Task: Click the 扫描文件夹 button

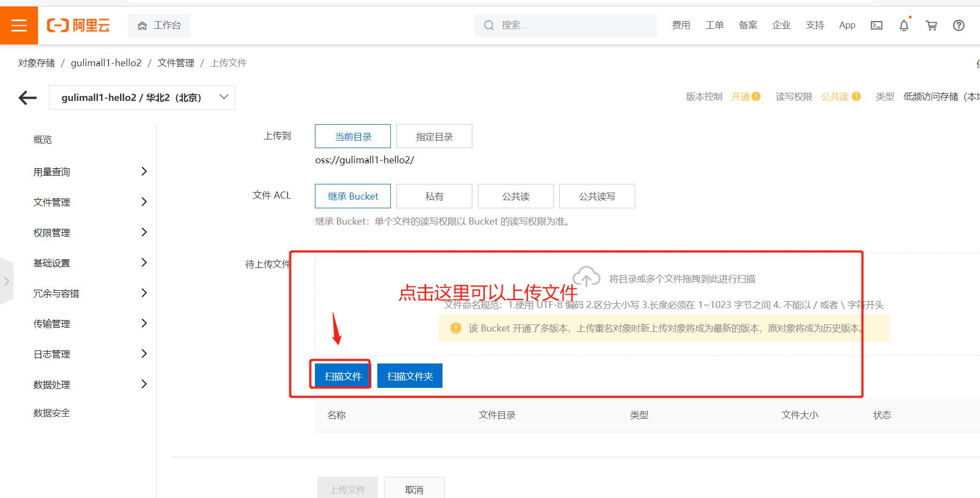Action: (x=410, y=376)
